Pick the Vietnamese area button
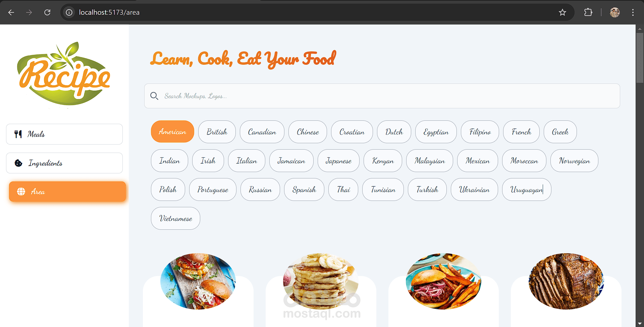Screen dimensions: 644x327 click(175, 218)
